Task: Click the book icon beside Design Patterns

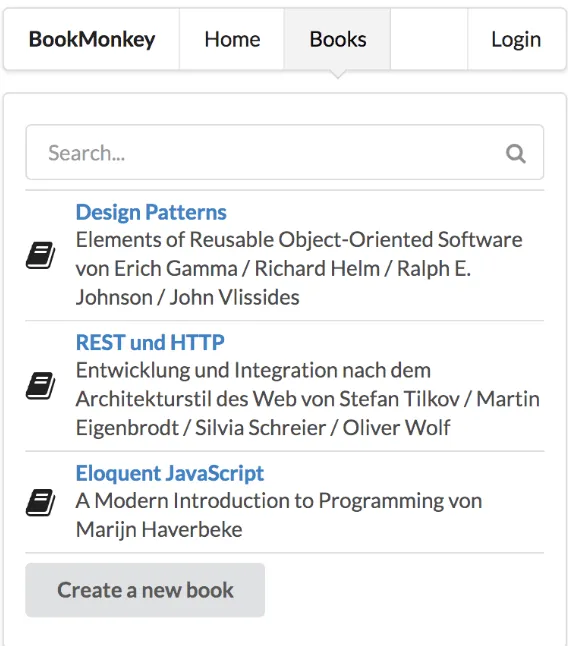Action: 40,255
